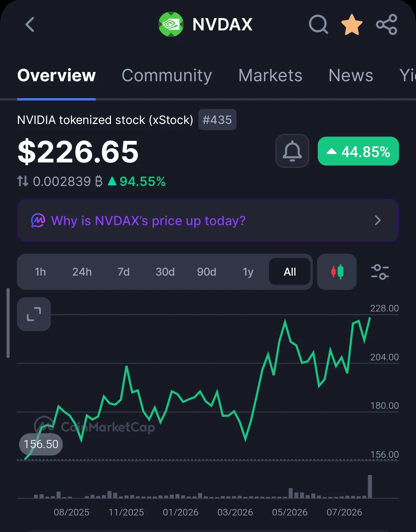Tap 'NVIDIA tokenized stock (xStock)' name
This screenshot has width=416, height=532.
click(105, 120)
